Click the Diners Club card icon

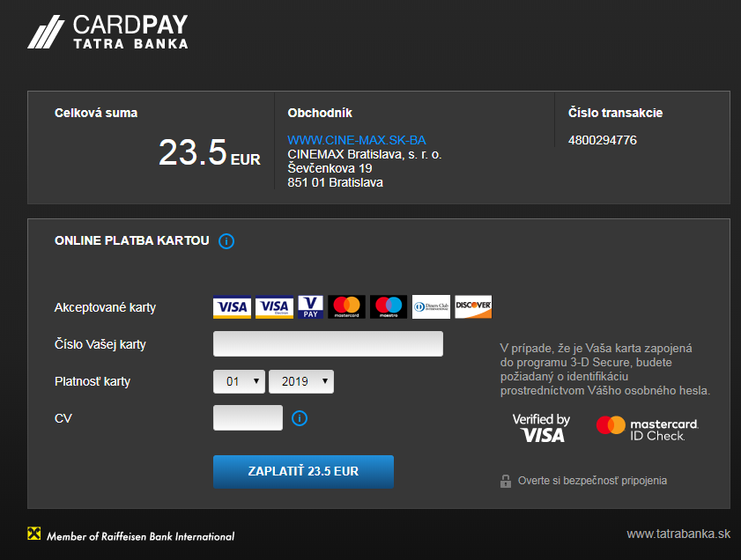pos(431,306)
